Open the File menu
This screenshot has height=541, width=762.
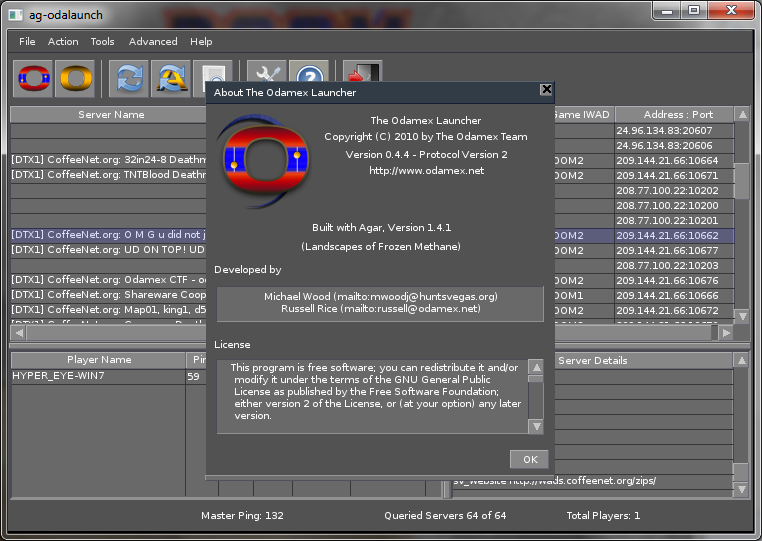[27, 42]
